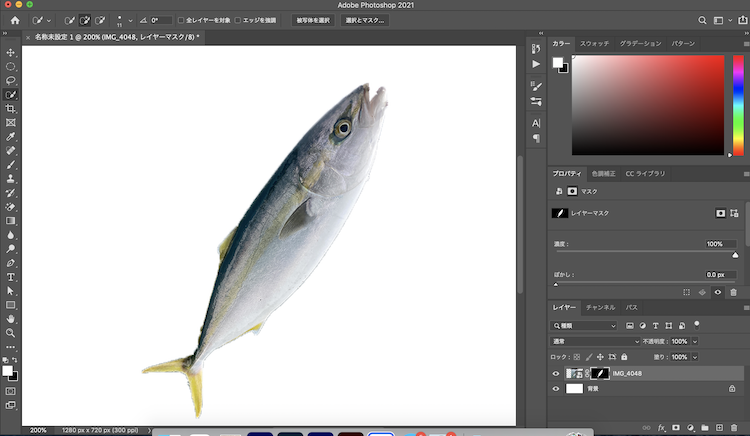The width and height of the screenshot is (750, 436).
Task: Select the Pen tool
Action: [x=11, y=263]
